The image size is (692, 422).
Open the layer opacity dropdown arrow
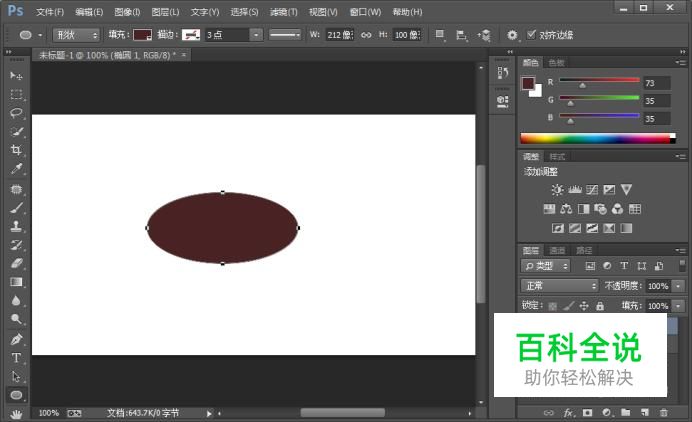[679, 286]
